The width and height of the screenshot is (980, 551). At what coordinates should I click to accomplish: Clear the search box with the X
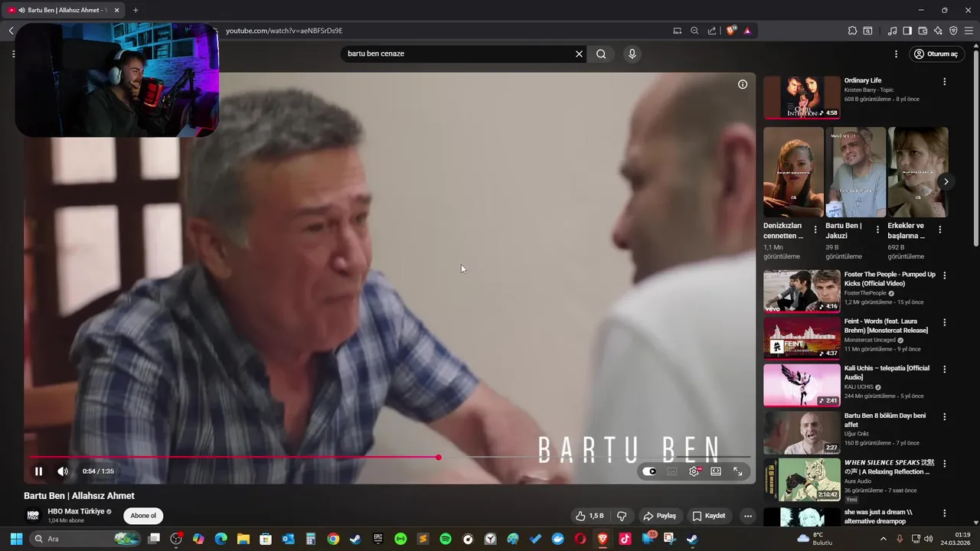point(579,54)
